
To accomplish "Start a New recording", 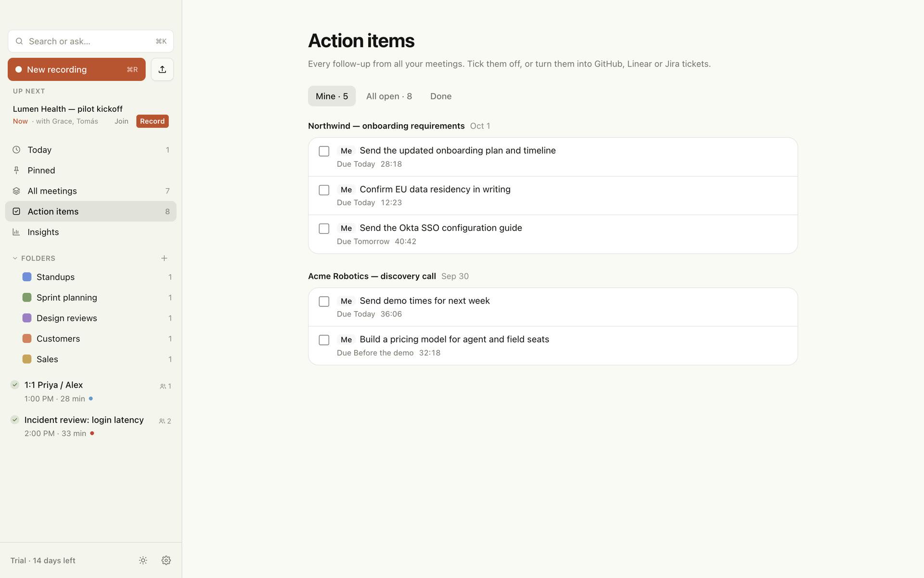I will [77, 69].
